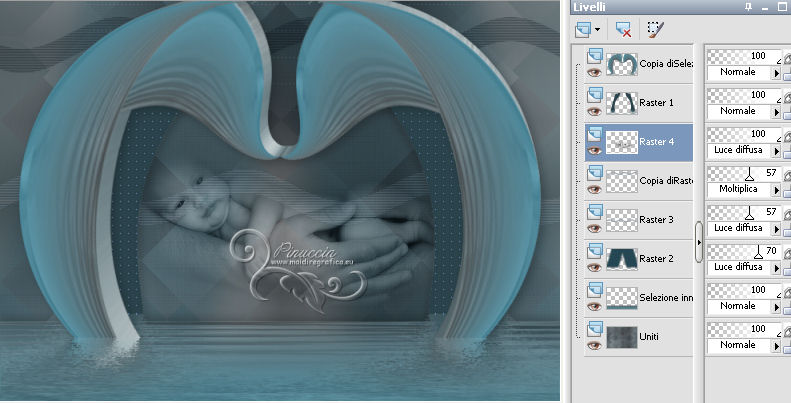Click the New Layer icon in Livelli toolbar
The height and width of the screenshot is (403, 791).
583,29
